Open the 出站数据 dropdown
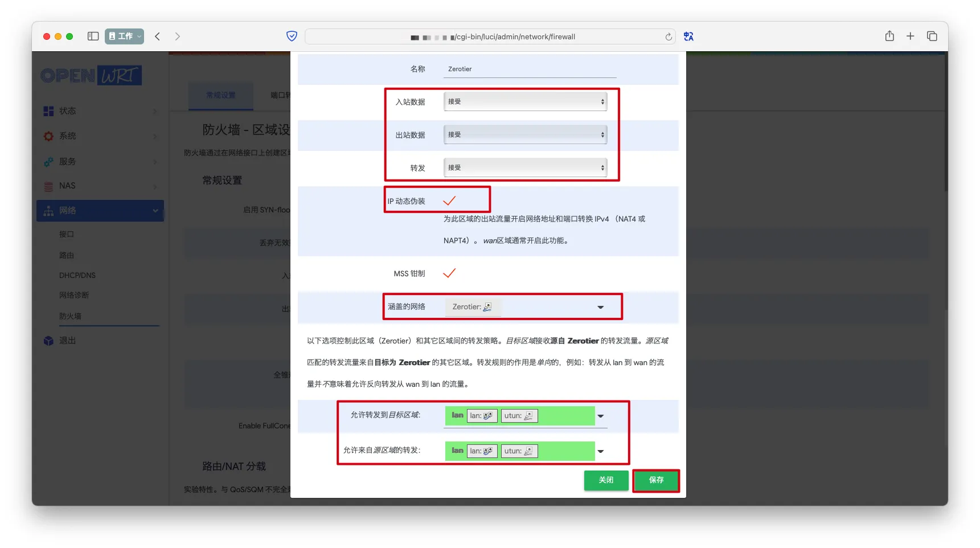The image size is (980, 548). (524, 135)
